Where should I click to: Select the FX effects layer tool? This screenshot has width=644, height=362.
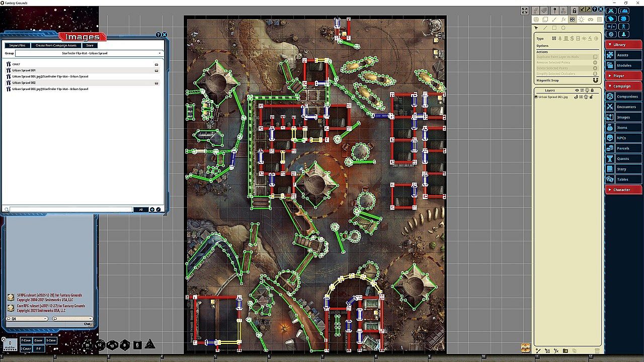pos(563,20)
